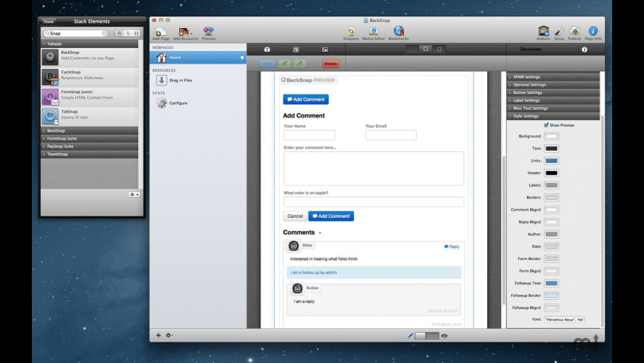
Task: Click the Cancel button in comment form
Action: click(x=295, y=216)
